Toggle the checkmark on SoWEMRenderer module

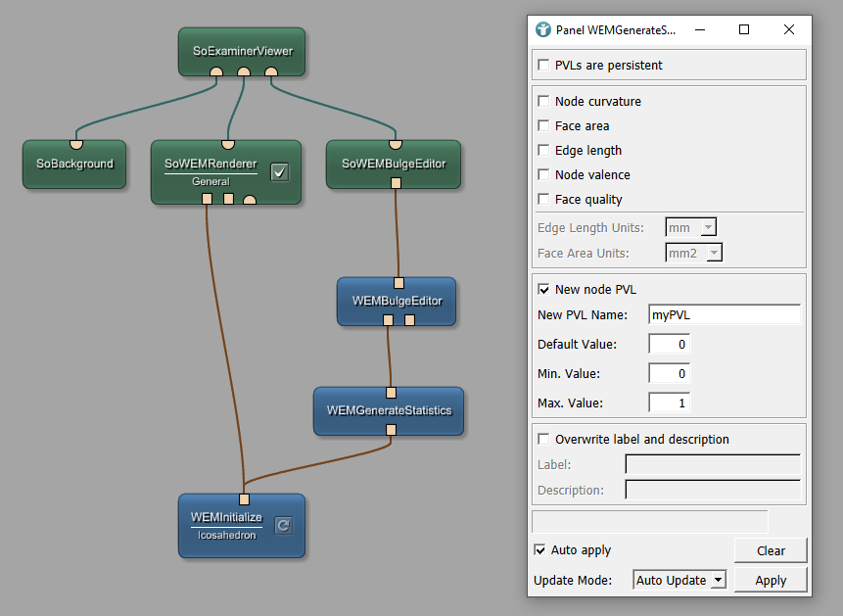[279, 172]
